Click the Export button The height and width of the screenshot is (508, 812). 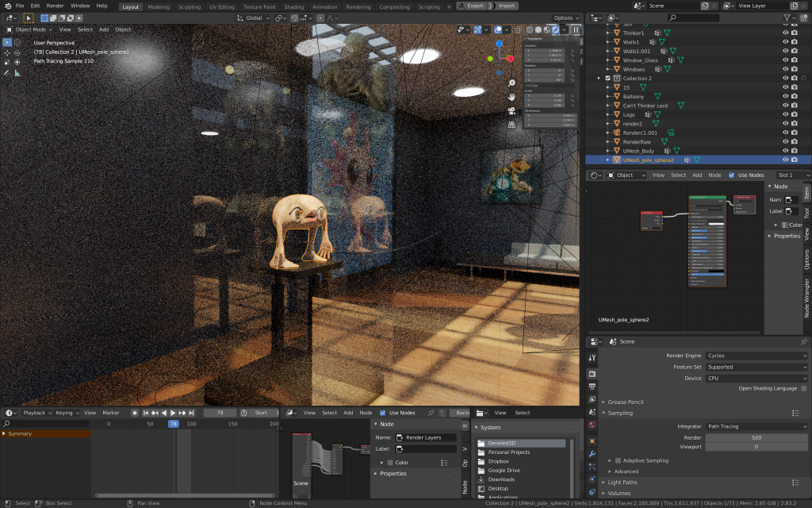[474, 6]
